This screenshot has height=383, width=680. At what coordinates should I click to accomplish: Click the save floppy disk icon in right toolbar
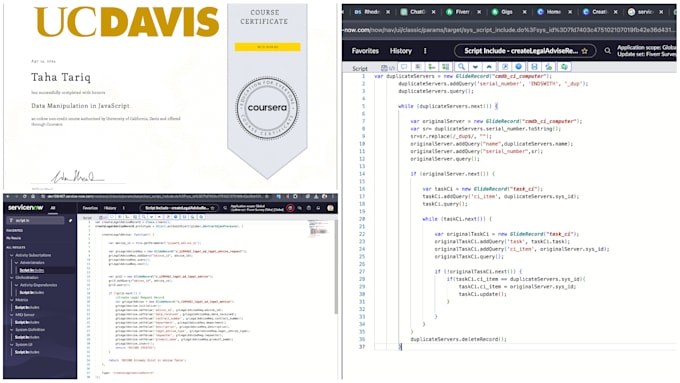[534, 67]
